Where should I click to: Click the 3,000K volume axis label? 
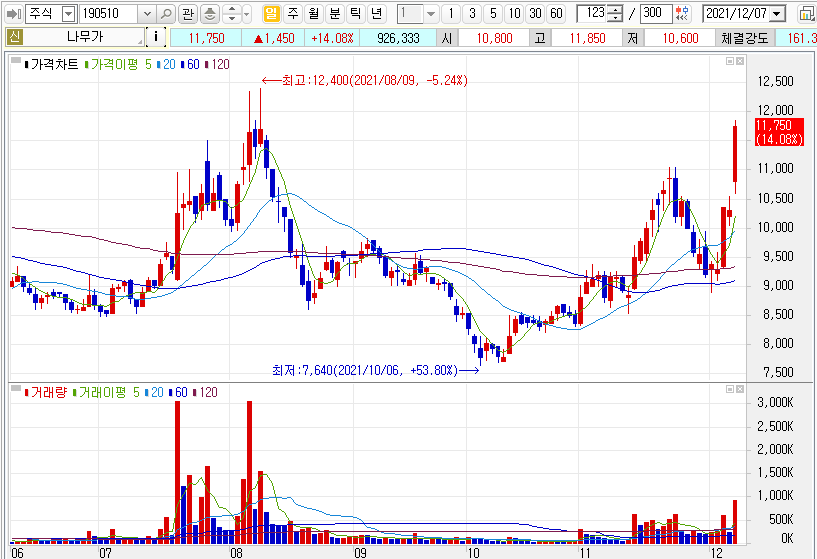coord(775,402)
